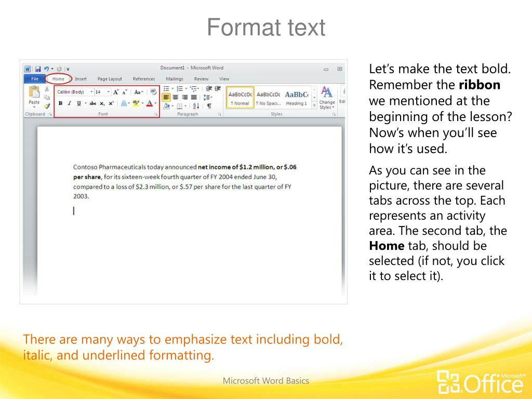The width and height of the screenshot is (532, 399).
Task: Open the File tab
Action: tap(35, 79)
